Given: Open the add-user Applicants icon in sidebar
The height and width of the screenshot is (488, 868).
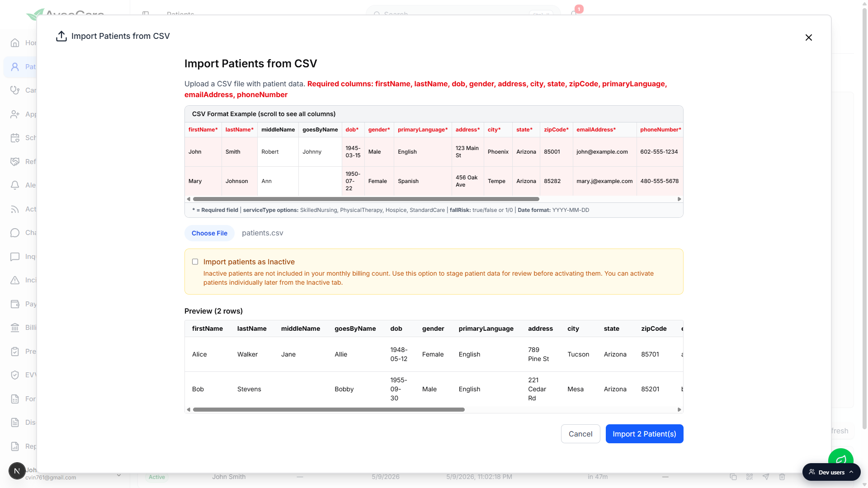Looking at the screenshot, I should pos(15,114).
